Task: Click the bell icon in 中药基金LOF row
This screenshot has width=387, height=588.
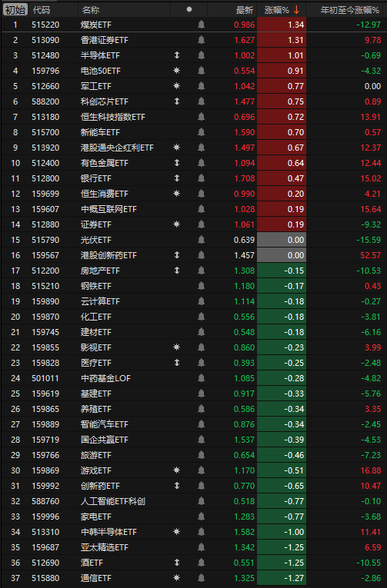Action: coord(202,378)
